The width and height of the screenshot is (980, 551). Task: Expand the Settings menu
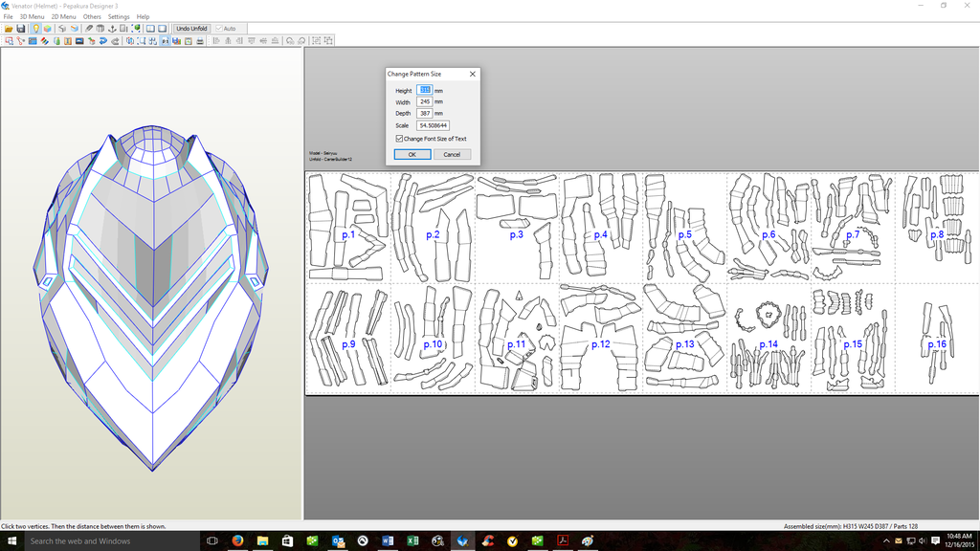point(119,17)
